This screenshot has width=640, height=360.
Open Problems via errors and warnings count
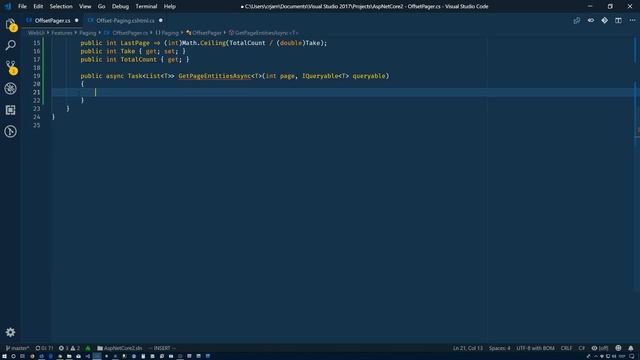tap(69, 348)
